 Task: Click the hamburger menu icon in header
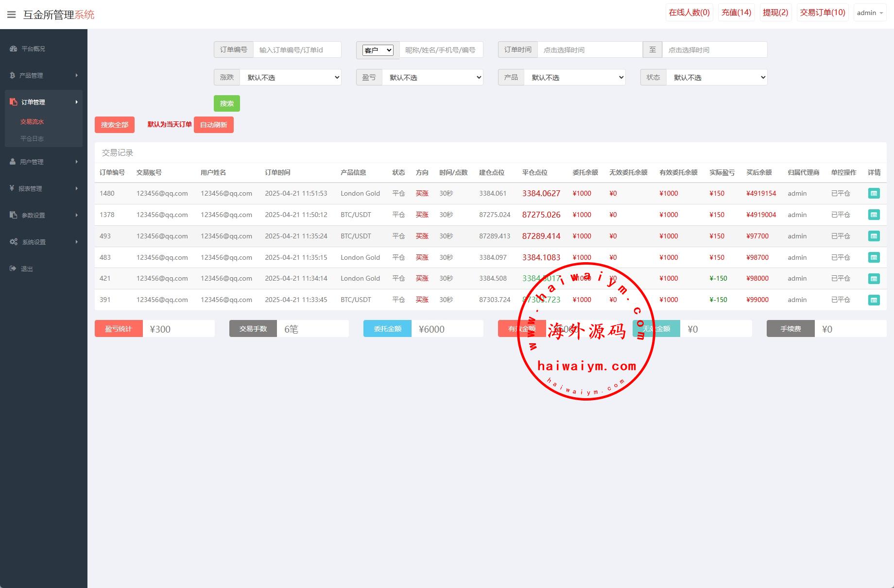(x=12, y=15)
